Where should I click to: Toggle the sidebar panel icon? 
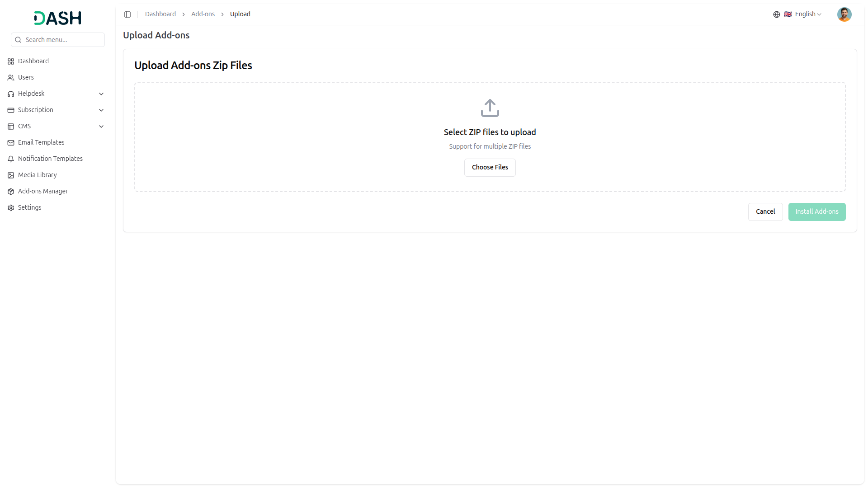[x=127, y=14]
